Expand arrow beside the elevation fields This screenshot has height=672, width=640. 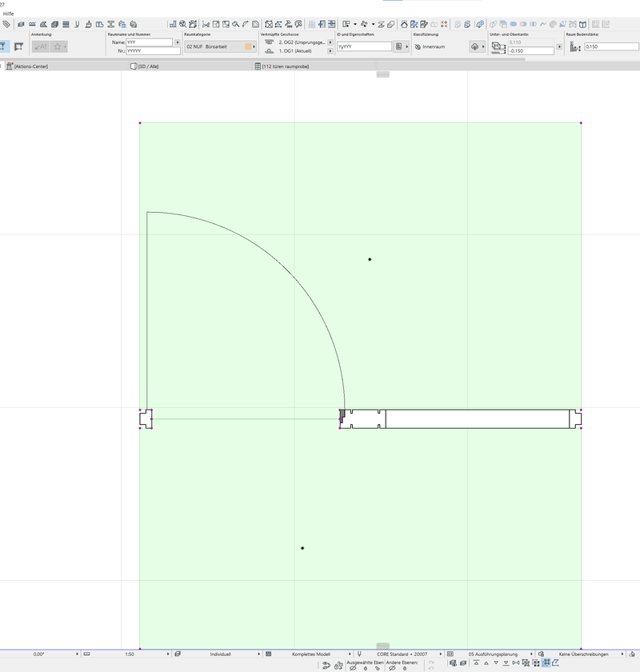pyautogui.click(x=559, y=46)
